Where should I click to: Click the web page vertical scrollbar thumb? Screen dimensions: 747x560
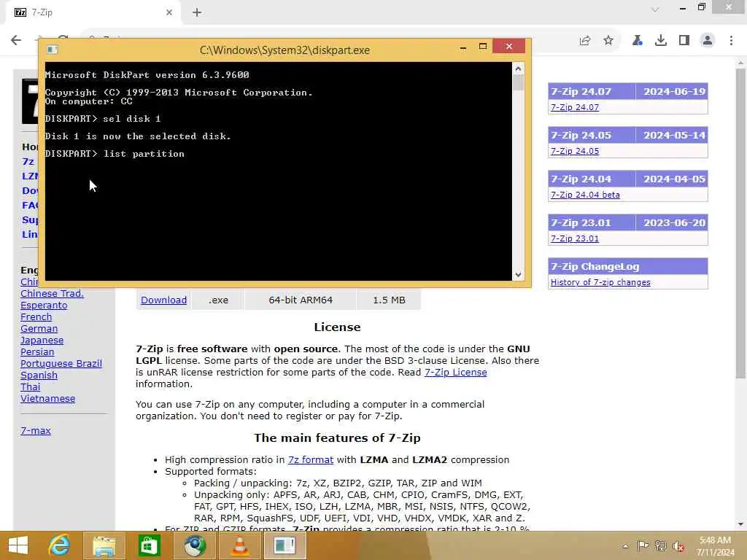point(740,224)
